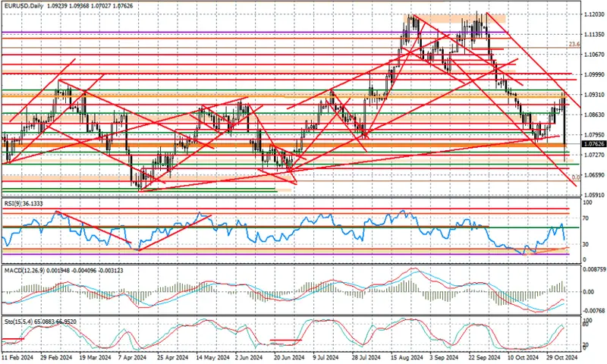Click the 2 Jun 2024 date label

[x=250, y=357]
